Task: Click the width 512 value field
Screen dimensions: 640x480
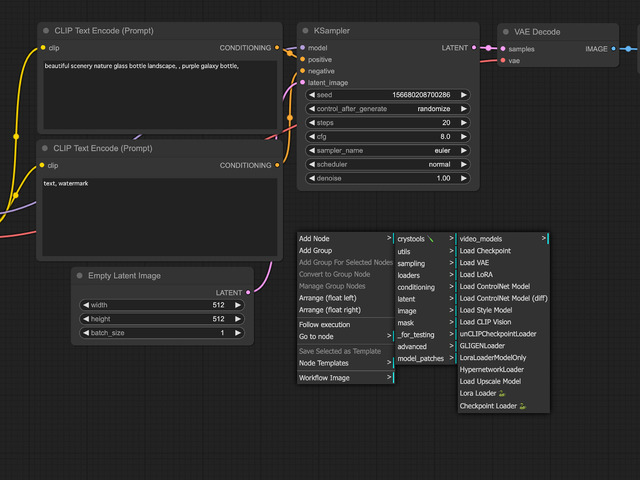Action: (x=162, y=305)
